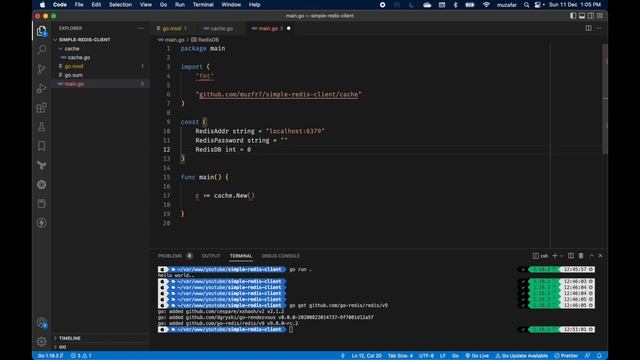Switch to the main.go editor tab
This screenshot has width=640, height=360.
click(x=271, y=28)
